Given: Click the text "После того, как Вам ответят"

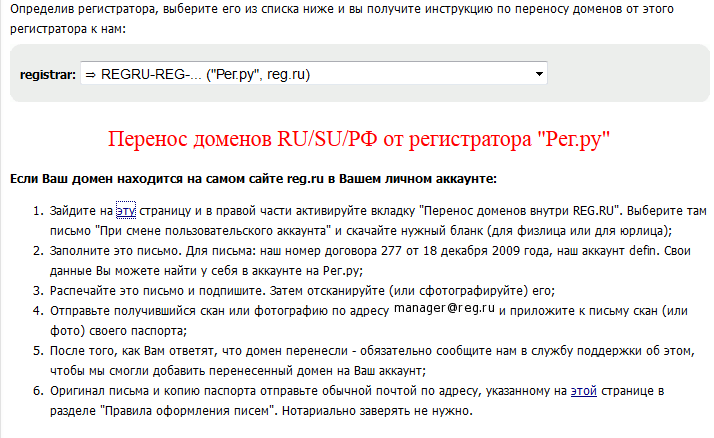Looking at the screenshot, I should 132,351.
